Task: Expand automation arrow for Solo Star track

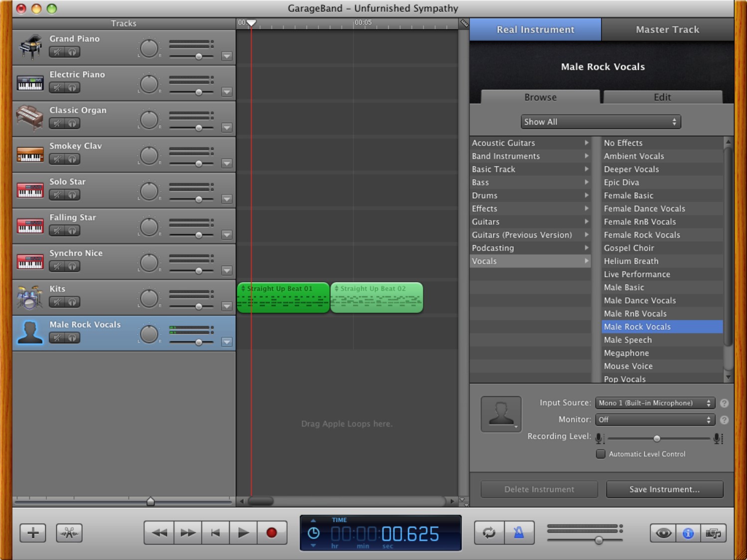Action: tap(227, 199)
